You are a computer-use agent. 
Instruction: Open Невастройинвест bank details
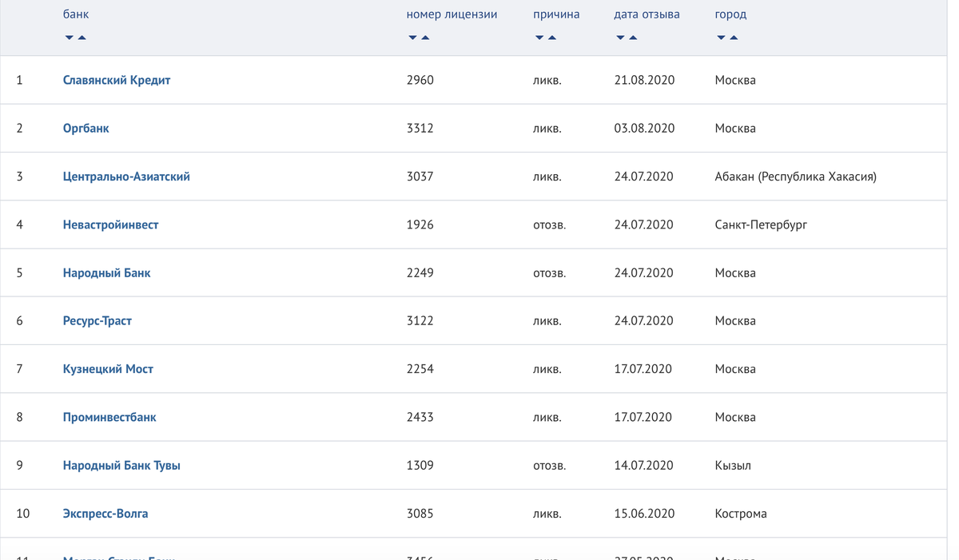tap(110, 224)
